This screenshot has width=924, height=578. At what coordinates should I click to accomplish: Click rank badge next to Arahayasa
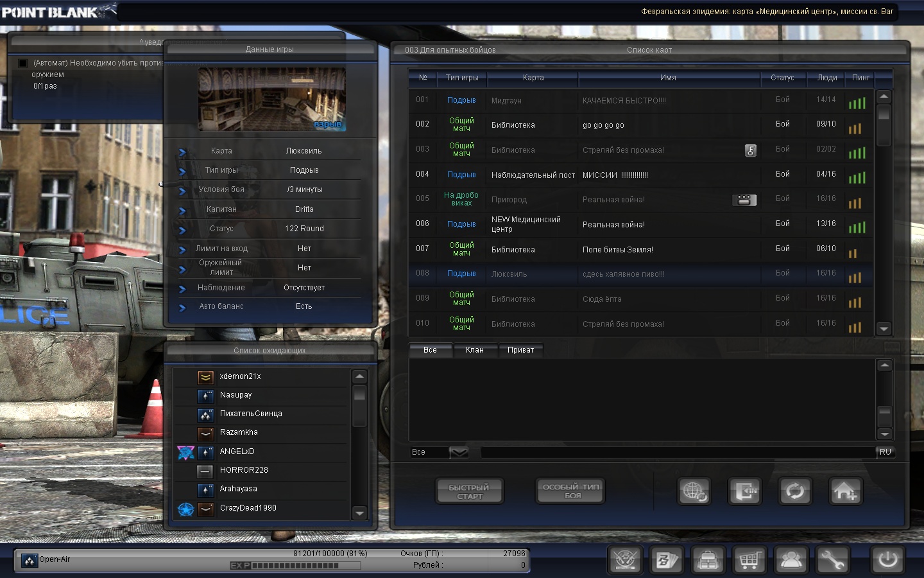pos(205,489)
